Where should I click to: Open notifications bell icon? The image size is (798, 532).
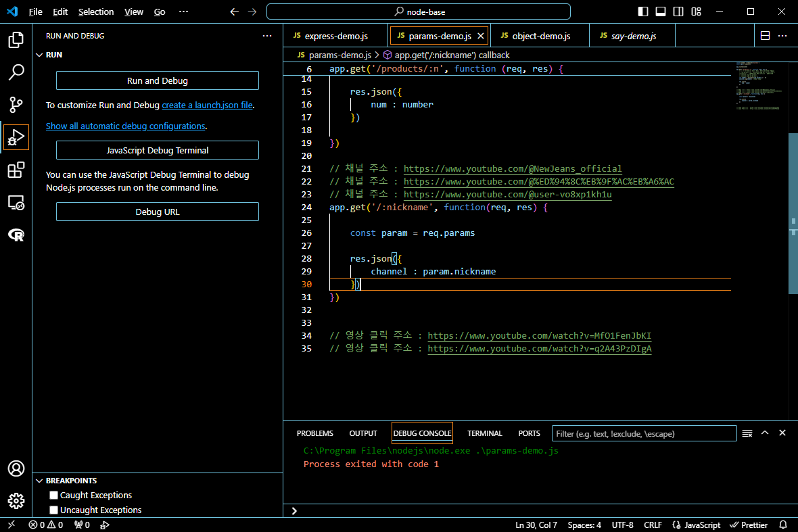(783, 525)
